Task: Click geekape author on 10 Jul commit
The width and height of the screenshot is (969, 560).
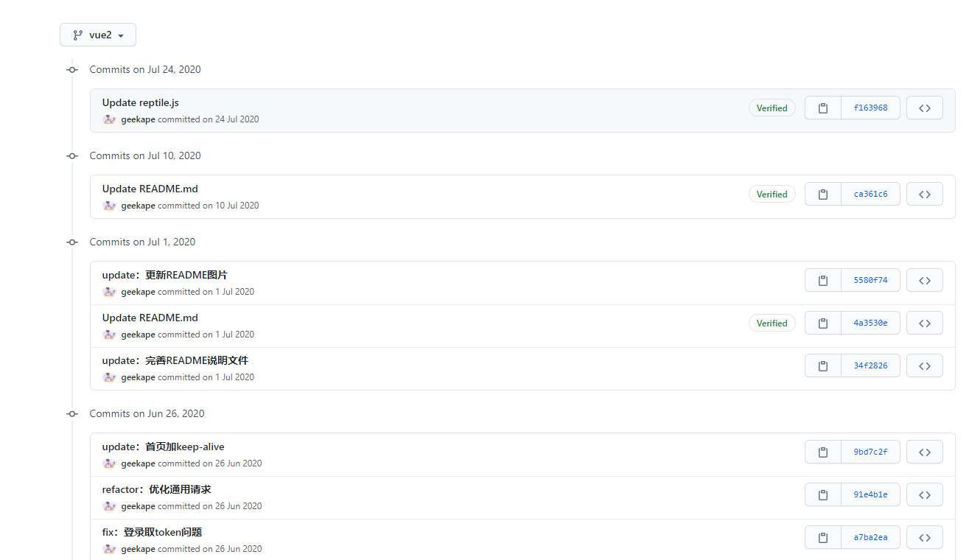Action: [x=138, y=206]
